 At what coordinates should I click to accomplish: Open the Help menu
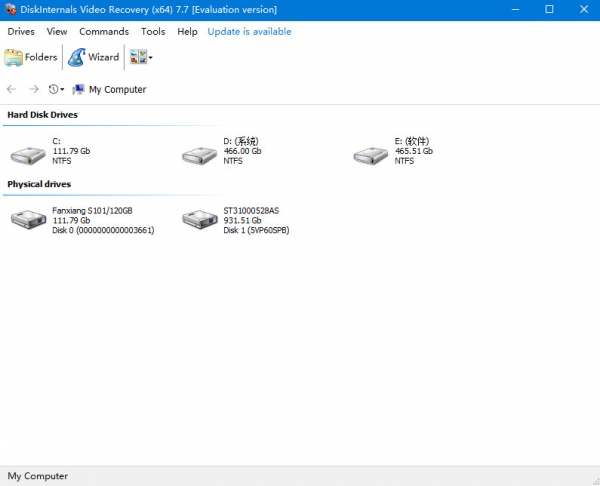click(187, 32)
